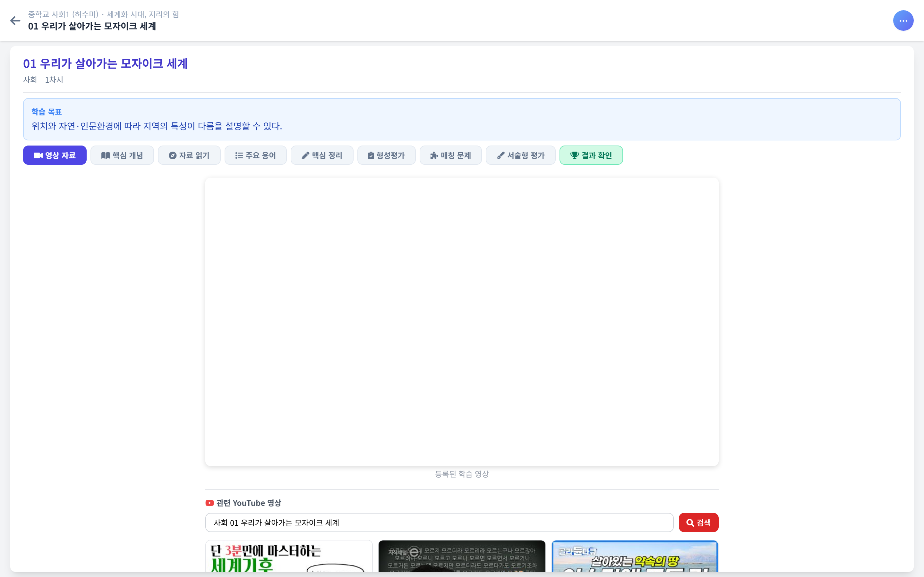Click the YouTube icon beside 관련 YouTube 영상
This screenshot has height=577, width=924.
point(210,503)
